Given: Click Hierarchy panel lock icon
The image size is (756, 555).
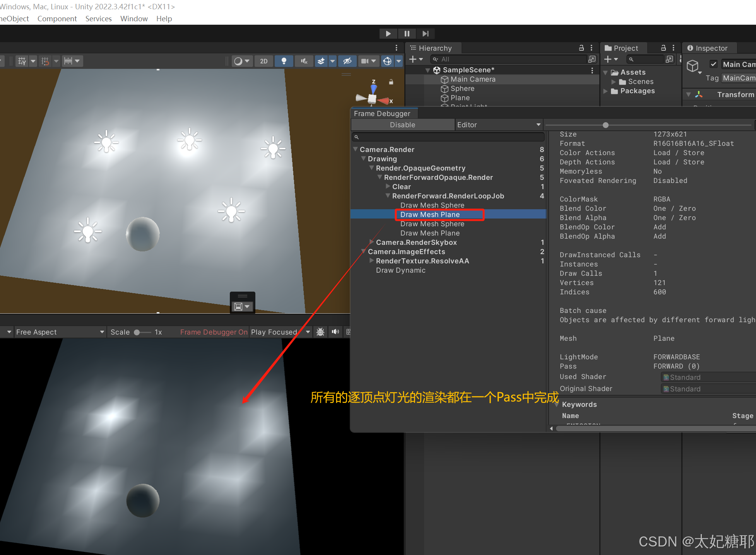Looking at the screenshot, I should [581, 48].
